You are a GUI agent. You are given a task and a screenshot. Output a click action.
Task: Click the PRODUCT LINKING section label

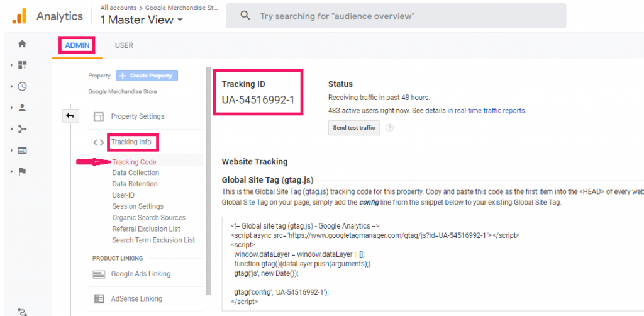(x=118, y=259)
